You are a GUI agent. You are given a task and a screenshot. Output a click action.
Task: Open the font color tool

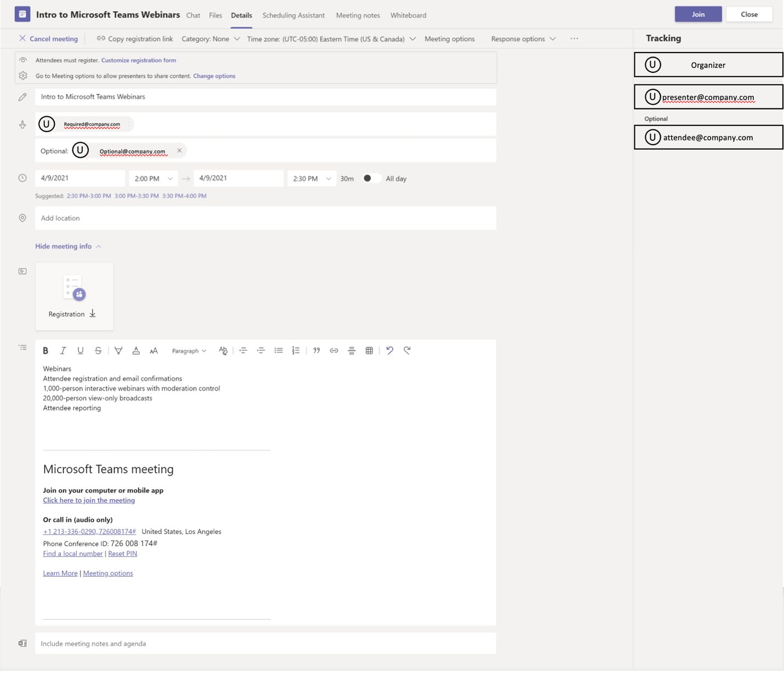(x=136, y=351)
